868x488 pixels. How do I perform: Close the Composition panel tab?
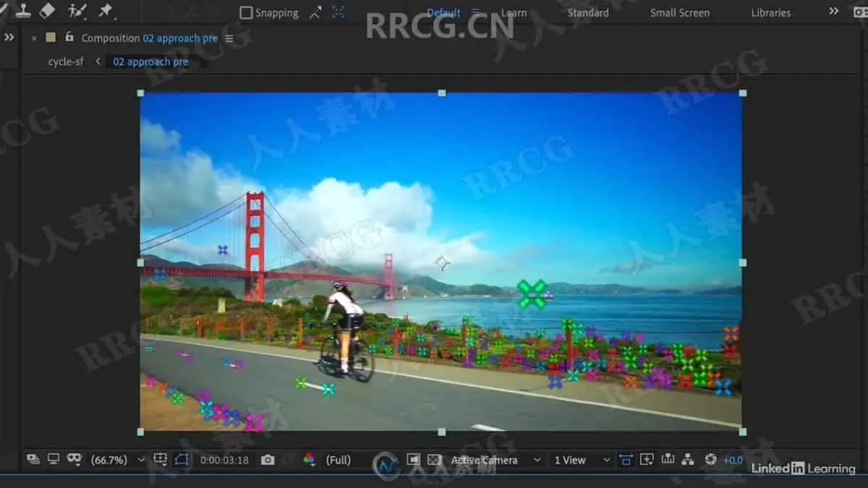pyautogui.click(x=34, y=38)
